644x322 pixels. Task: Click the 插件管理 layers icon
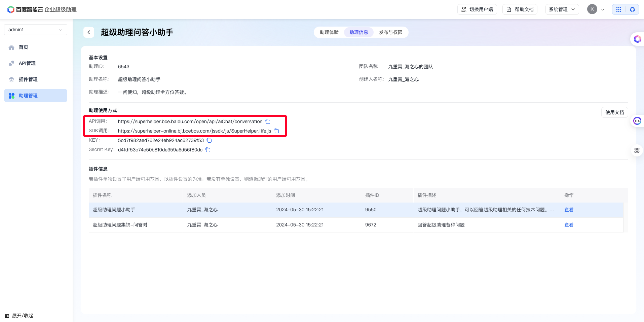[x=11, y=79]
